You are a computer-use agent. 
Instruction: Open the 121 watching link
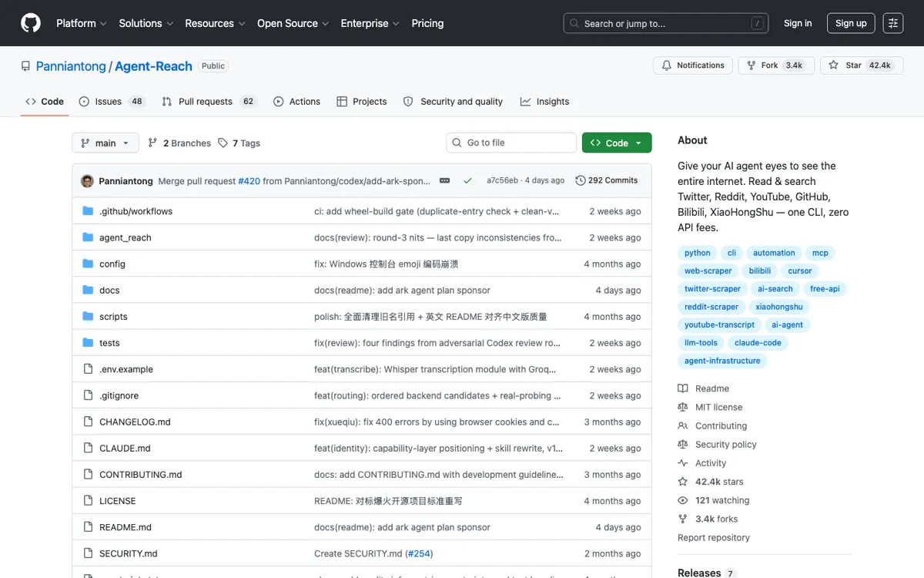click(713, 500)
